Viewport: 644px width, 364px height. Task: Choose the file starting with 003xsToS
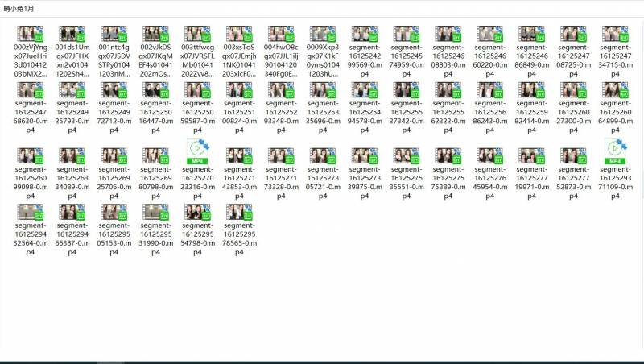click(x=239, y=34)
